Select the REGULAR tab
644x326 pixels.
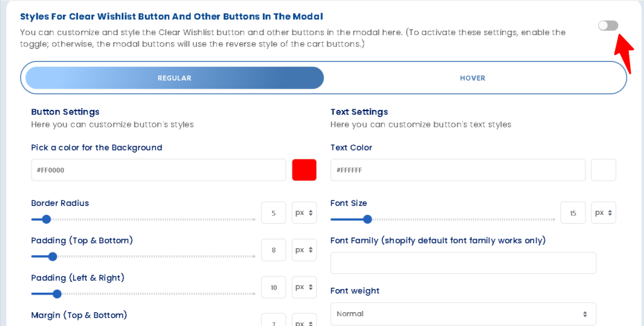click(174, 79)
